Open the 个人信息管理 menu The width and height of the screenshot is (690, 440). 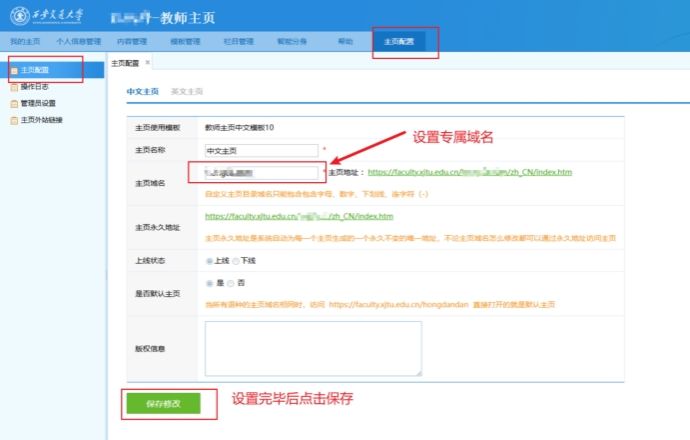(x=78, y=42)
